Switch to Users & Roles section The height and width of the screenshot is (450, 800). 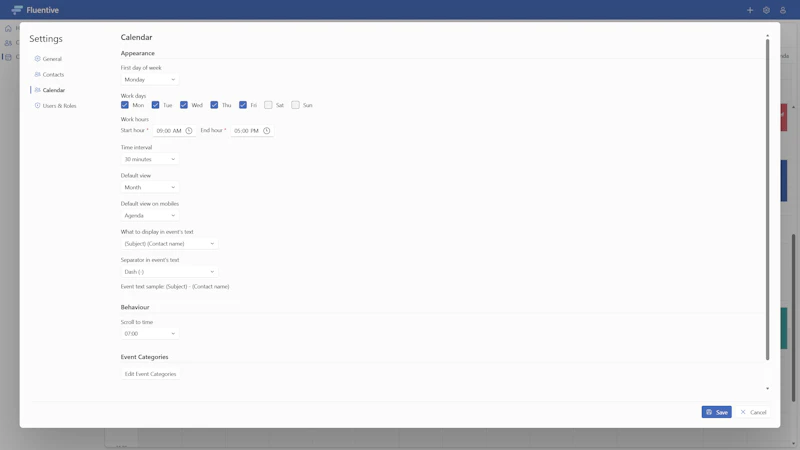[59, 106]
